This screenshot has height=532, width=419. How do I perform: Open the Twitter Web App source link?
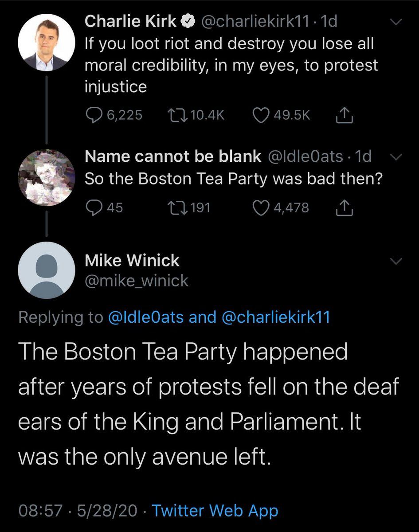215,511
